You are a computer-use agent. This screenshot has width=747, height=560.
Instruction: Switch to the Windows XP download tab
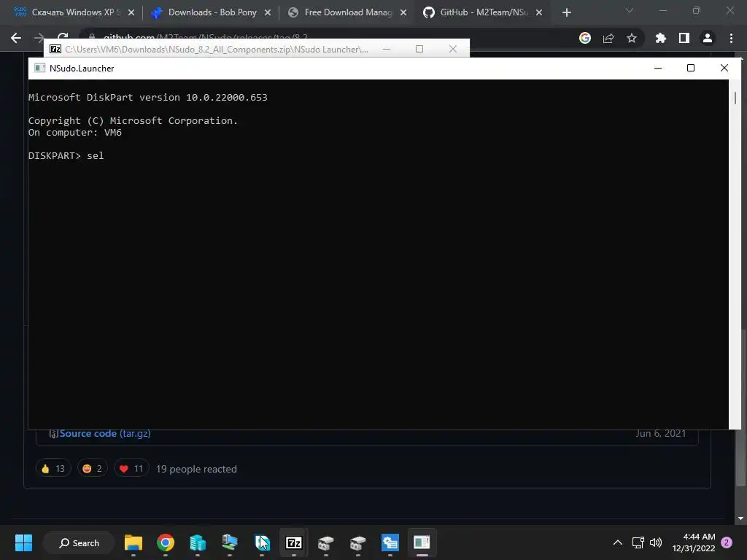click(66, 12)
